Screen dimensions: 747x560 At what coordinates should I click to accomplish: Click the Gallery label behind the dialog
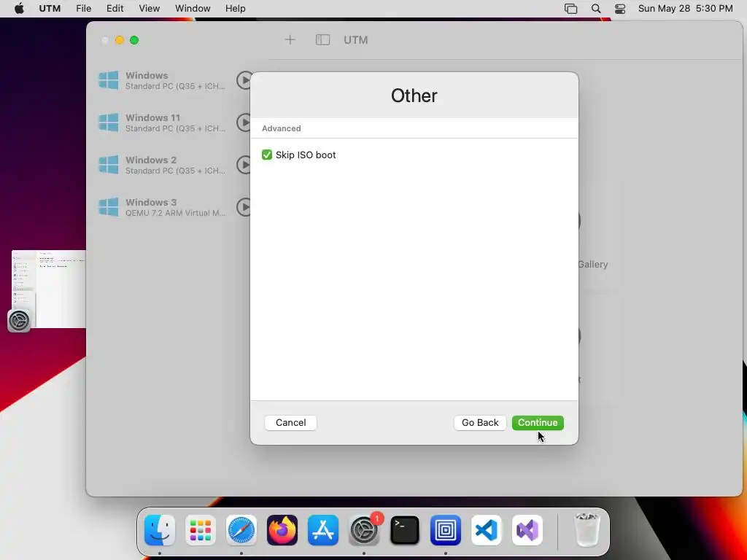click(592, 264)
